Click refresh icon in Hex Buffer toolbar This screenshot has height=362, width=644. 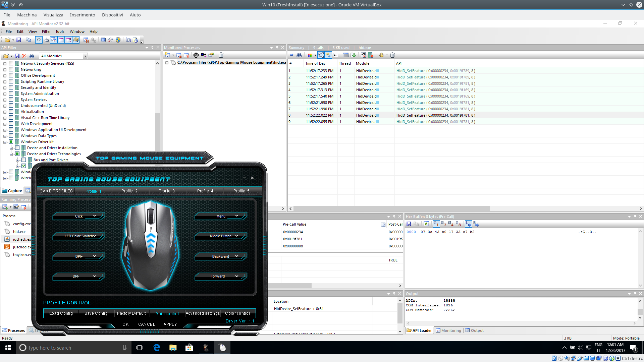click(426, 224)
